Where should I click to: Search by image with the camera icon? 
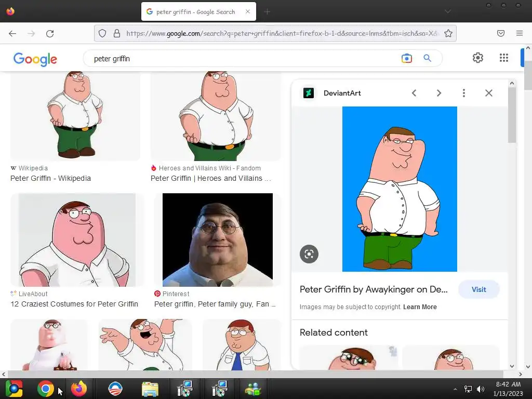tap(406, 58)
